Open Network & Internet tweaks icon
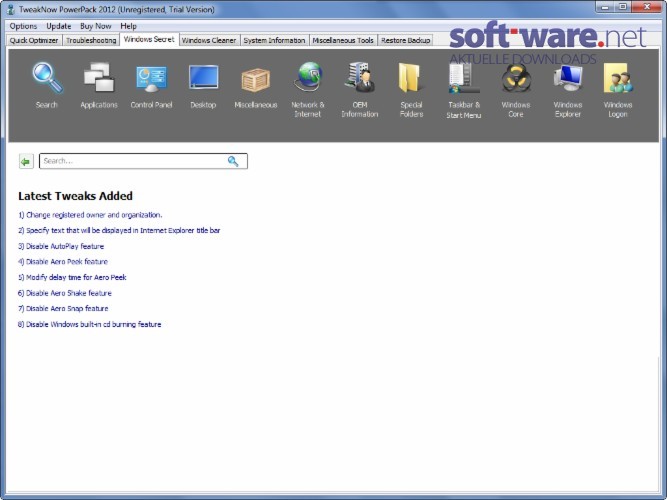Viewport: 667px width, 500px height. point(308,77)
